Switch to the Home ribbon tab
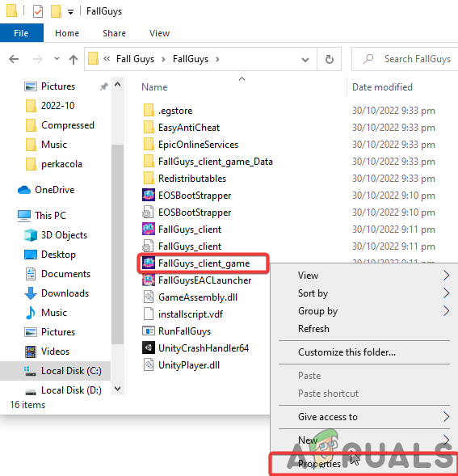458x476 pixels. point(67,33)
